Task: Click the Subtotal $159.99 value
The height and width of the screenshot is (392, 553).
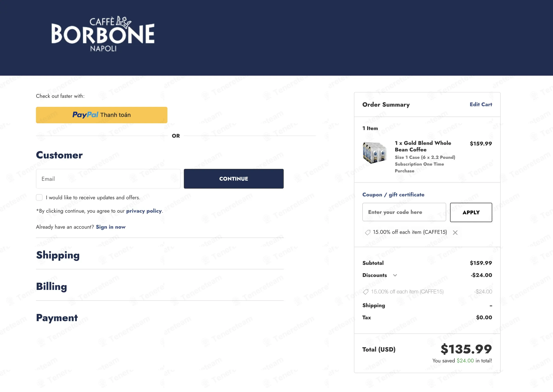Action: point(481,263)
